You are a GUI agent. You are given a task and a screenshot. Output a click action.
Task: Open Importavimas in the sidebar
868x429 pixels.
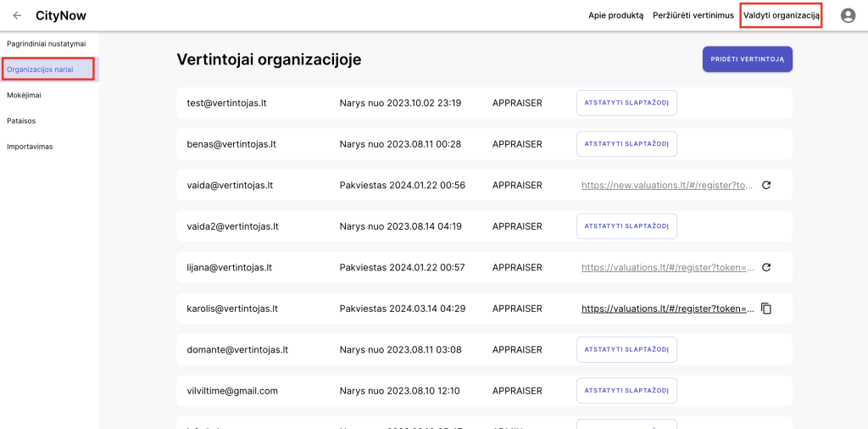point(30,147)
